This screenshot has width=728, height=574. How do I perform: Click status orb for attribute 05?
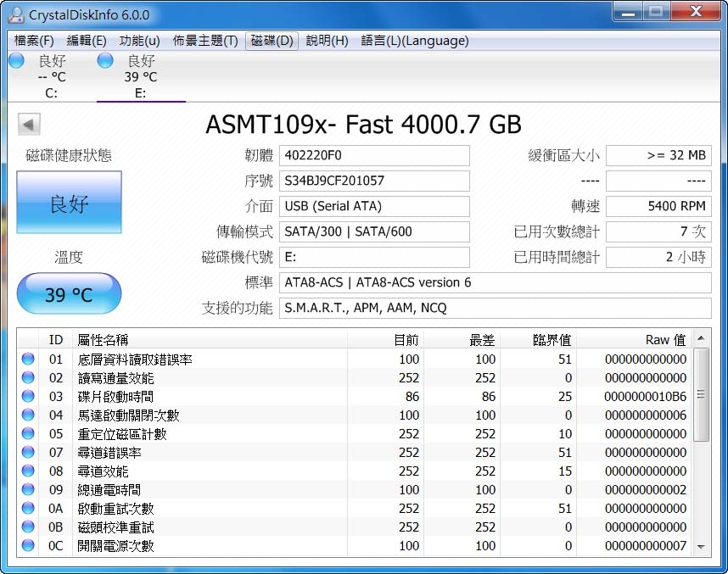pos(28,433)
